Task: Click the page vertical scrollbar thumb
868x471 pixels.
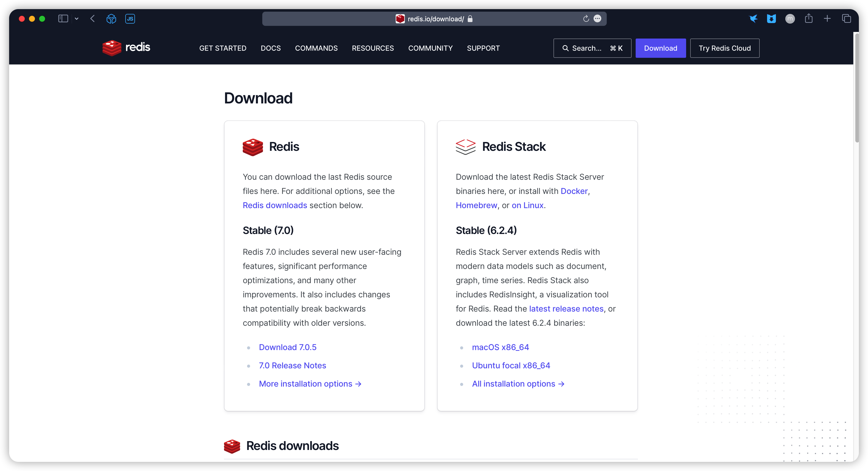Action: pyautogui.click(x=857, y=88)
